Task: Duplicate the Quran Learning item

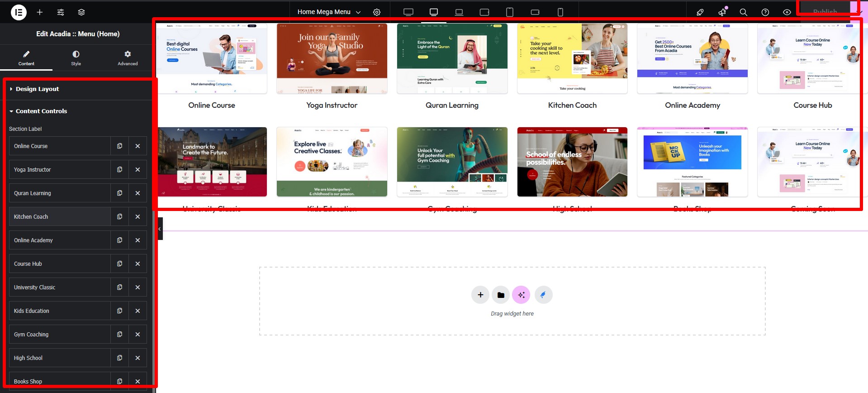Action: (x=120, y=193)
